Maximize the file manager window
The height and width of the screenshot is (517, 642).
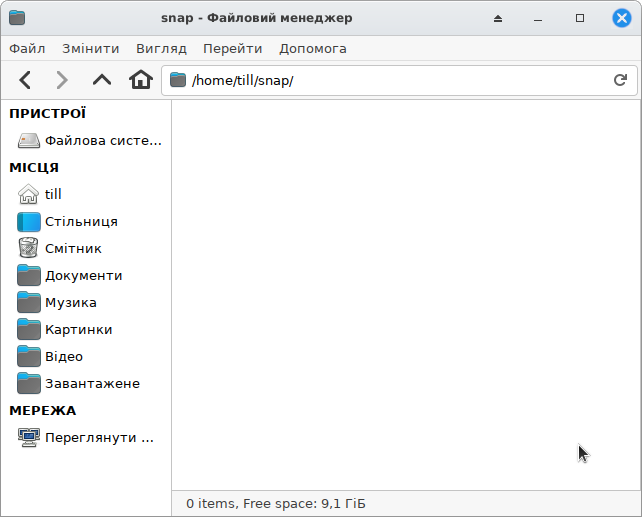coord(580,18)
